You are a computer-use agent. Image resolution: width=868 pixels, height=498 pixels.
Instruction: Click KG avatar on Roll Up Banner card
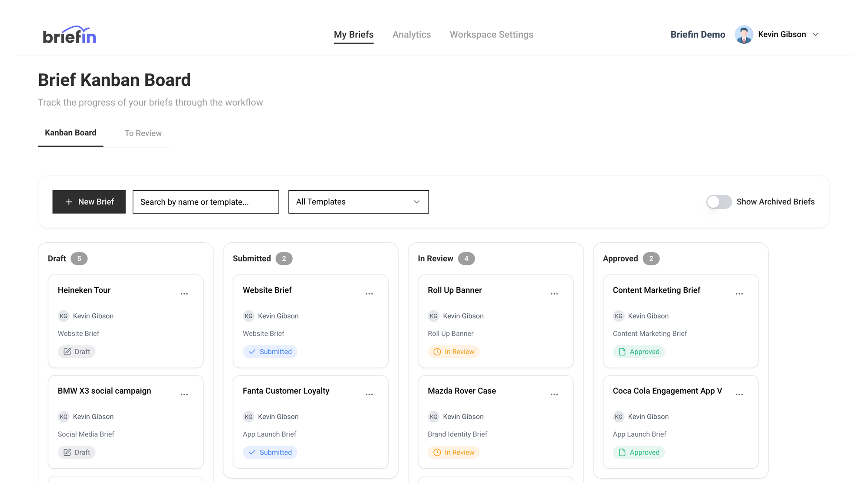[434, 316]
